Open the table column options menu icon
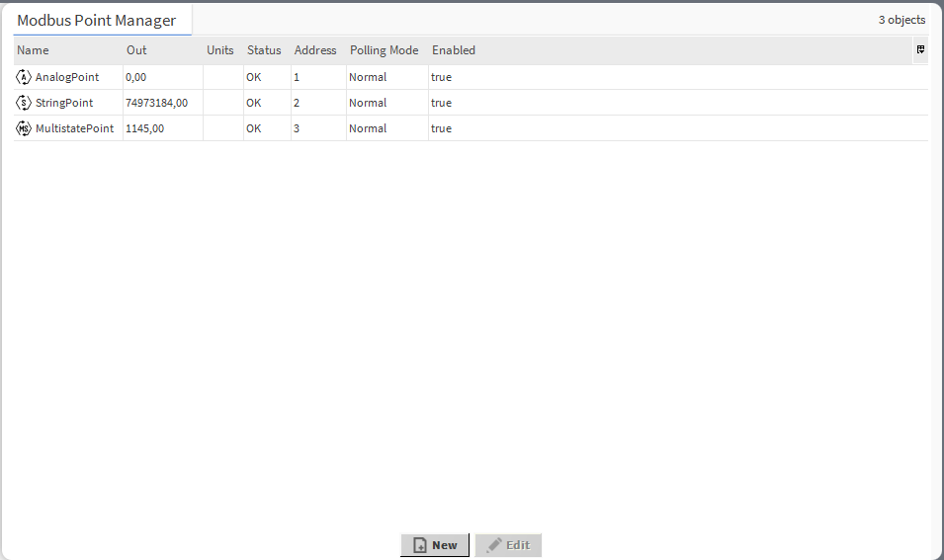 pos(920,49)
